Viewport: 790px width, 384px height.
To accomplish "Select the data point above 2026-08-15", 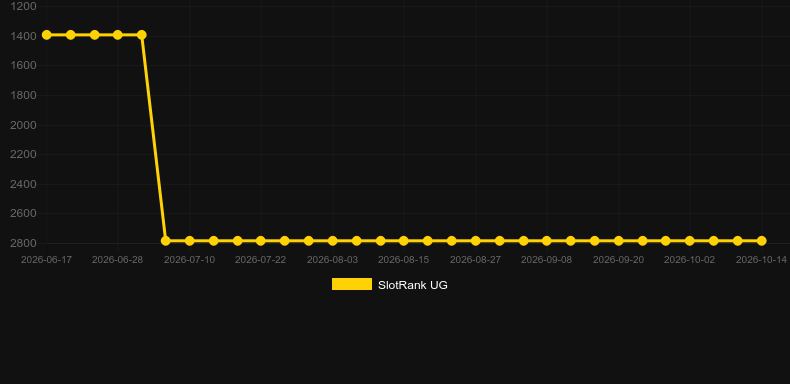I will [404, 241].
